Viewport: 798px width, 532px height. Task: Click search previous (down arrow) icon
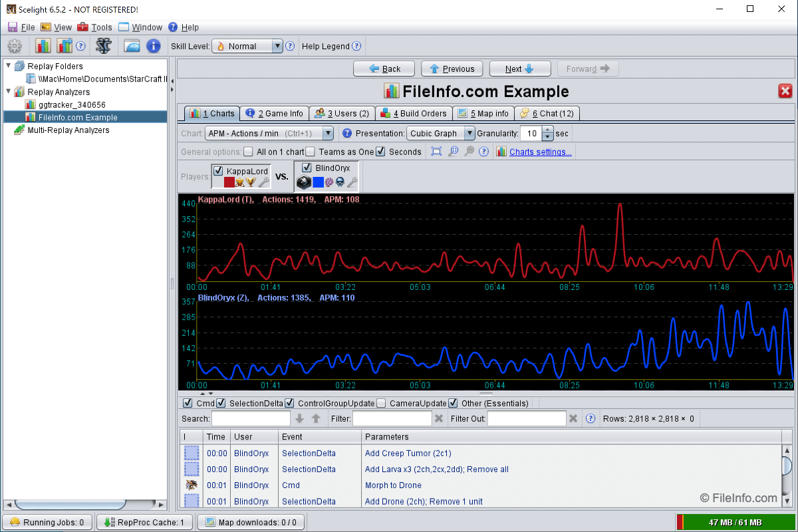300,418
